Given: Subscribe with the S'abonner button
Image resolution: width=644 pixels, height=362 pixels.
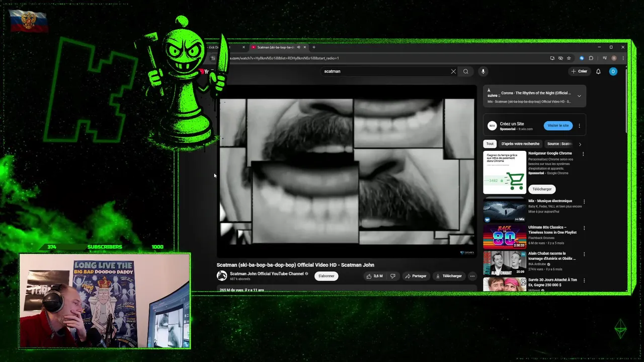Looking at the screenshot, I should click(x=327, y=276).
